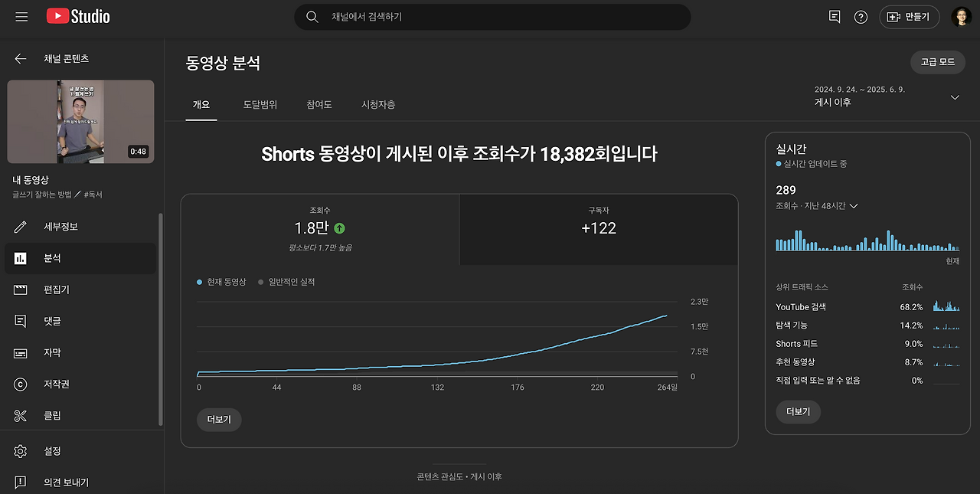
Task: Enable the 고급 모드 analytics view
Action: [937, 62]
